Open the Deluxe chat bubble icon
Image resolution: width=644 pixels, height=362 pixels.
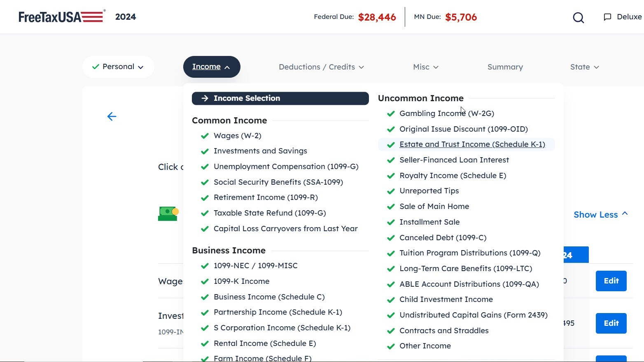[607, 17]
